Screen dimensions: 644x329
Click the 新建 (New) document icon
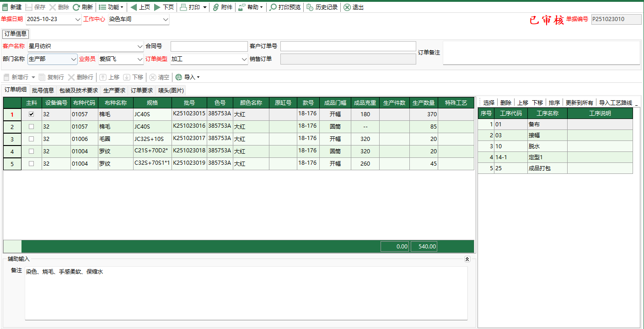5,7
